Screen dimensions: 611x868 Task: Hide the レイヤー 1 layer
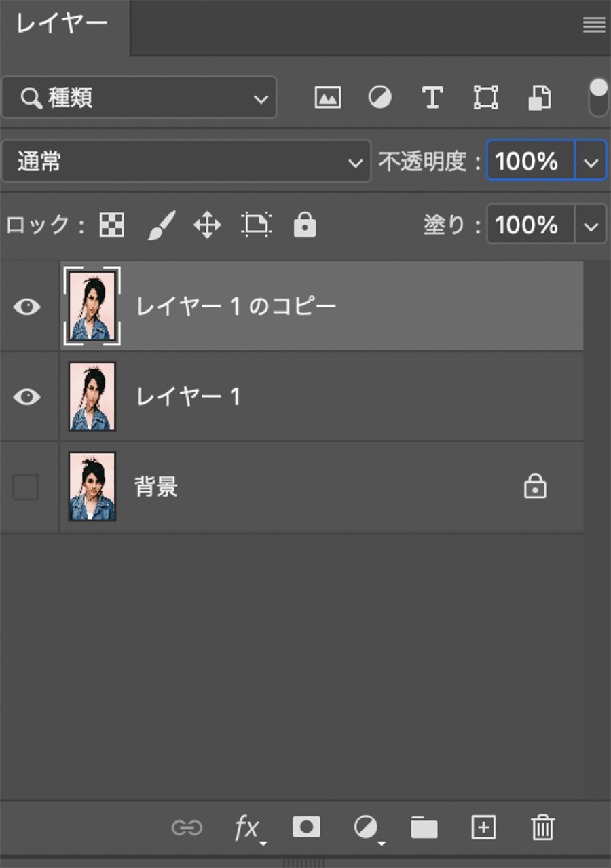point(26,397)
